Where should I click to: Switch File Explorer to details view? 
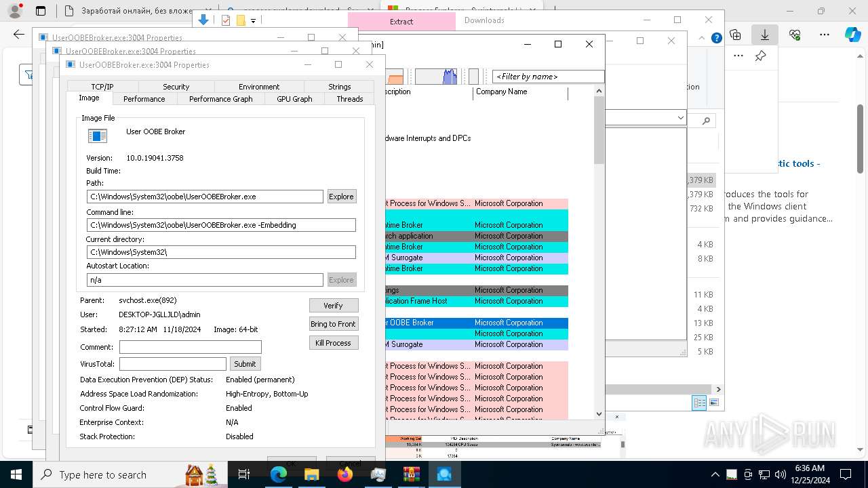(x=699, y=403)
